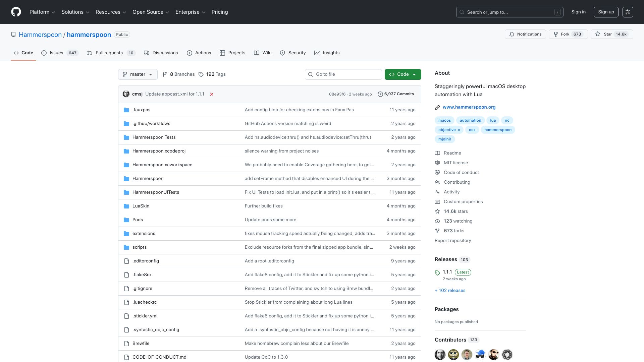644x362 pixels.
Task: Open the + 102 releases link
Action: (450, 291)
